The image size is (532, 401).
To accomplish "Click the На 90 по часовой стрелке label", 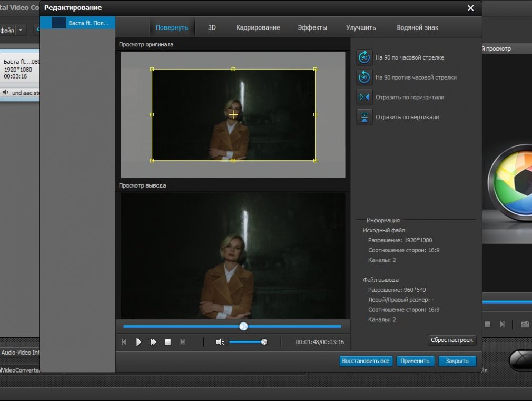I will click(409, 58).
